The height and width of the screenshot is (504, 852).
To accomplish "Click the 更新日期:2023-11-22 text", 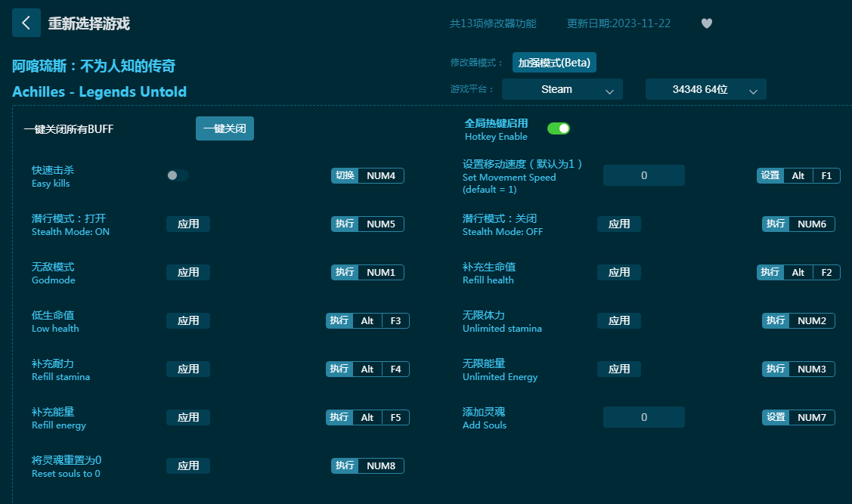I will (619, 23).
